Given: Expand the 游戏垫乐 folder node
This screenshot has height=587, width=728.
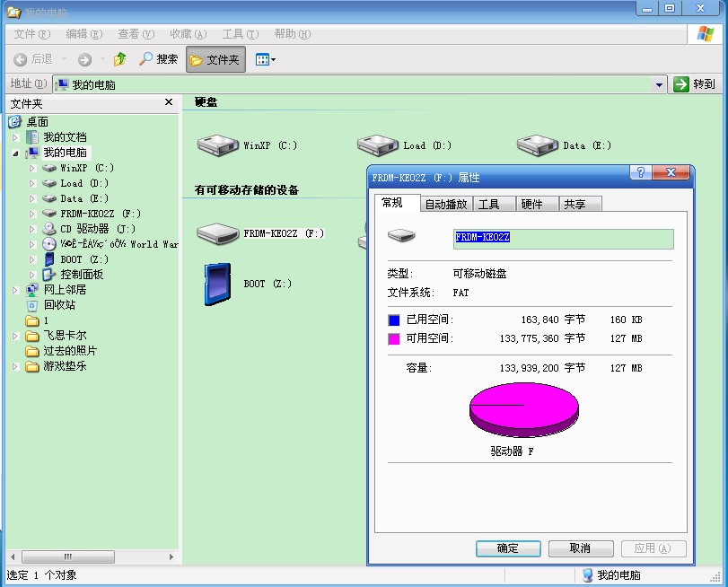Looking at the screenshot, I should pyautogui.click(x=15, y=366).
